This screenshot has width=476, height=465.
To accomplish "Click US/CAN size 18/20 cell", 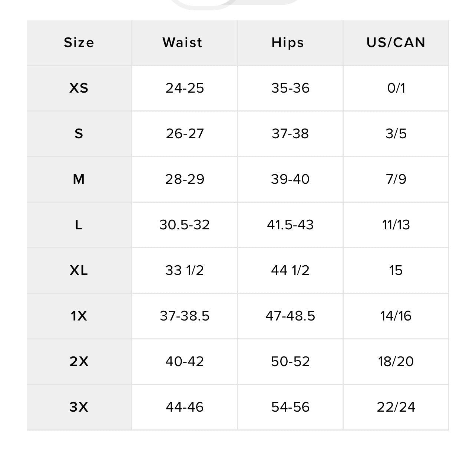I will (x=396, y=362).
